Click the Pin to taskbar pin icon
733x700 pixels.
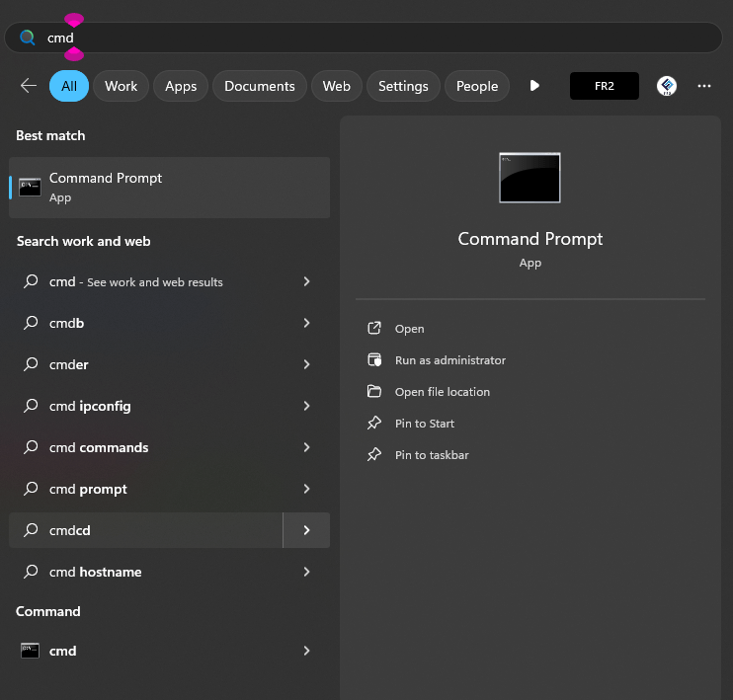[374, 455]
